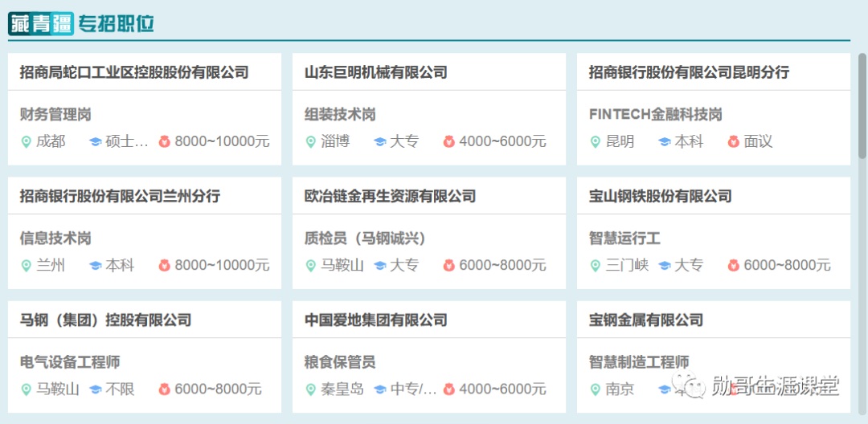Open the 智慧运行工 job posting
The height and width of the screenshot is (424, 868).
click(x=624, y=238)
